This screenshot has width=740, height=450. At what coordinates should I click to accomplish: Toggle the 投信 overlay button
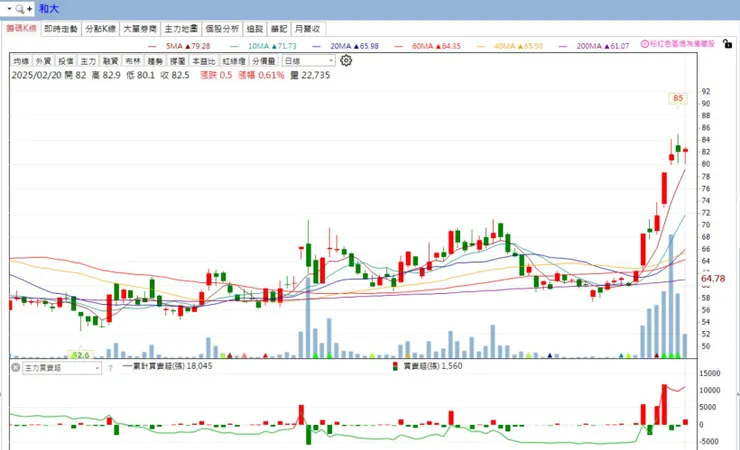[66, 61]
